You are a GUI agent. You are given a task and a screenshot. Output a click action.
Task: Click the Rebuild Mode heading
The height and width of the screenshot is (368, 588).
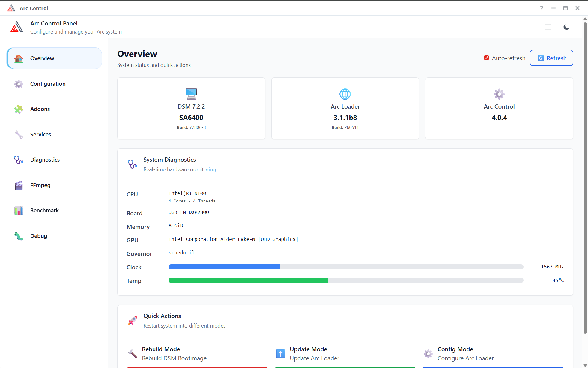tap(161, 349)
